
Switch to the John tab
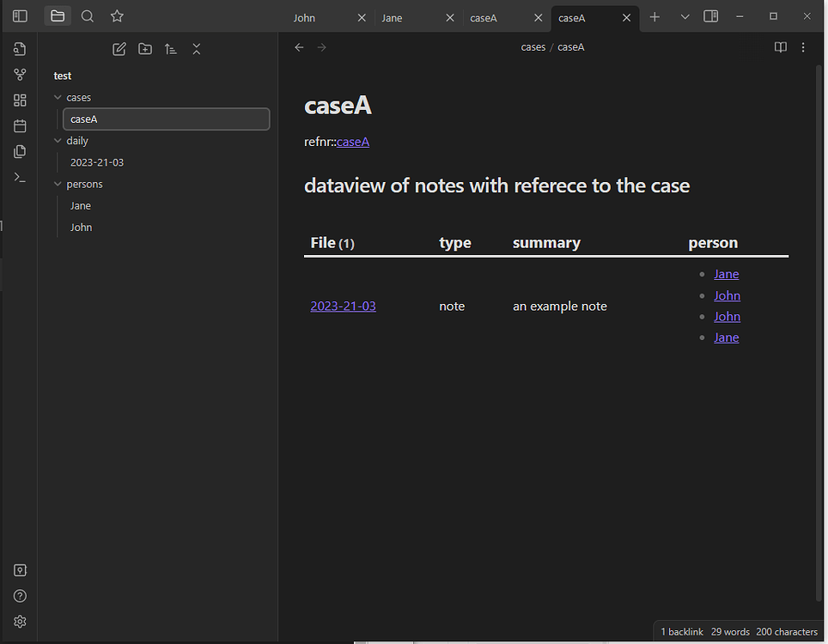(x=305, y=18)
